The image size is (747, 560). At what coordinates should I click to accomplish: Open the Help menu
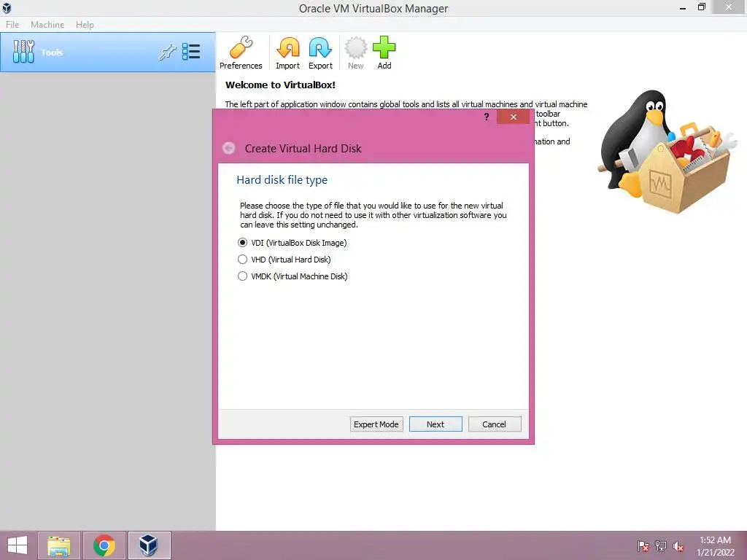(x=85, y=24)
